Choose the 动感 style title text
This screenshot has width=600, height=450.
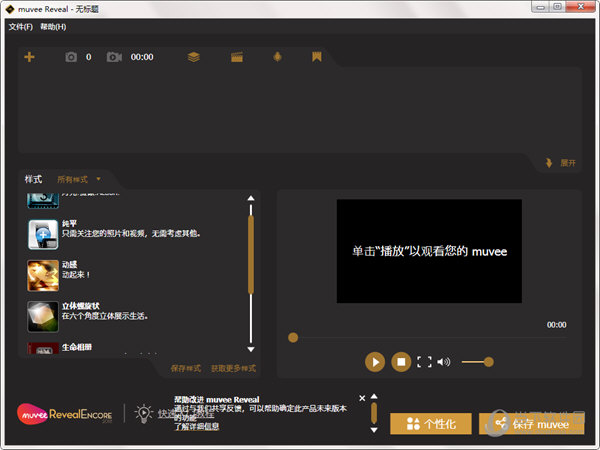69,264
